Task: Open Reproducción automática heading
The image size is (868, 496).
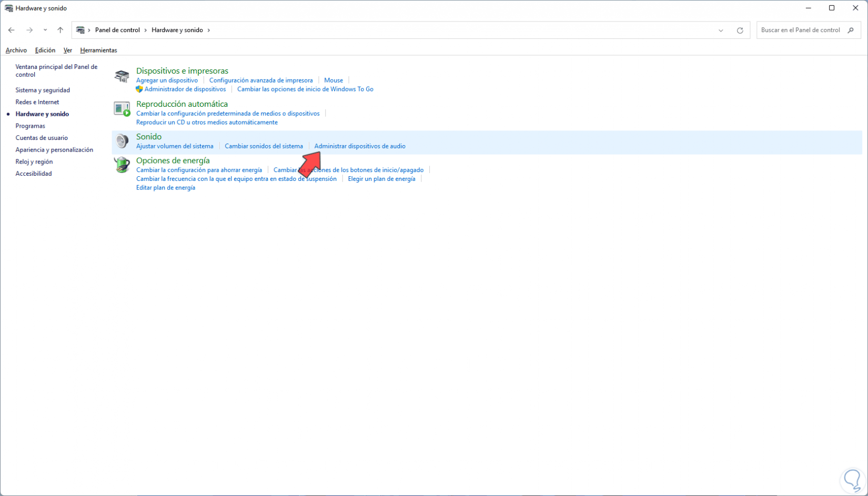Action: point(182,104)
